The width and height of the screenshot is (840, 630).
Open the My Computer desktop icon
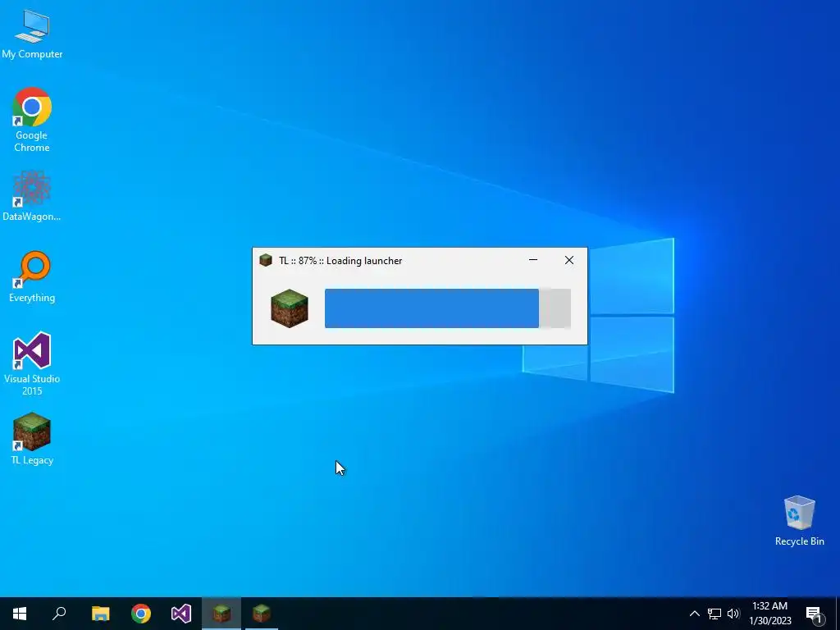tap(32, 33)
